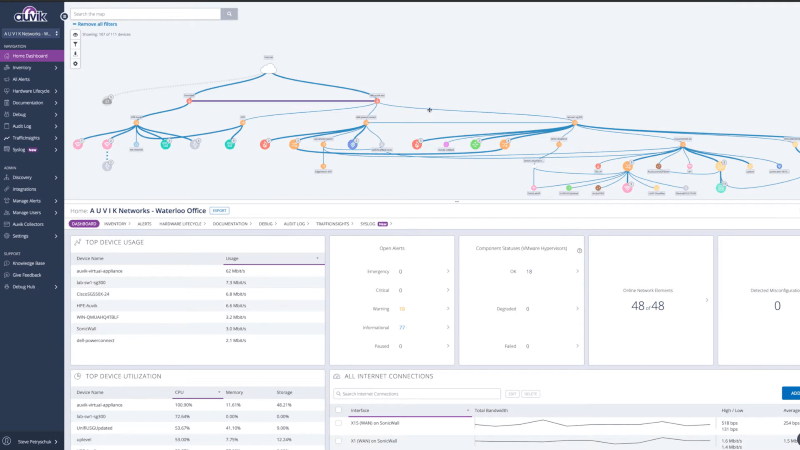
Task: Check the X1 (WAN) on SonicWall row checkbox
Action: tap(338, 441)
